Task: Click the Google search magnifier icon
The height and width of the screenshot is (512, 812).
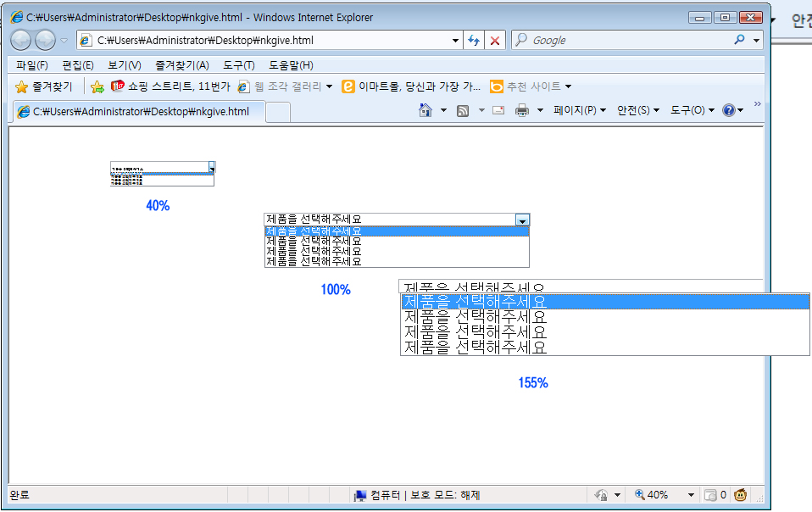Action: (x=740, y=40)
